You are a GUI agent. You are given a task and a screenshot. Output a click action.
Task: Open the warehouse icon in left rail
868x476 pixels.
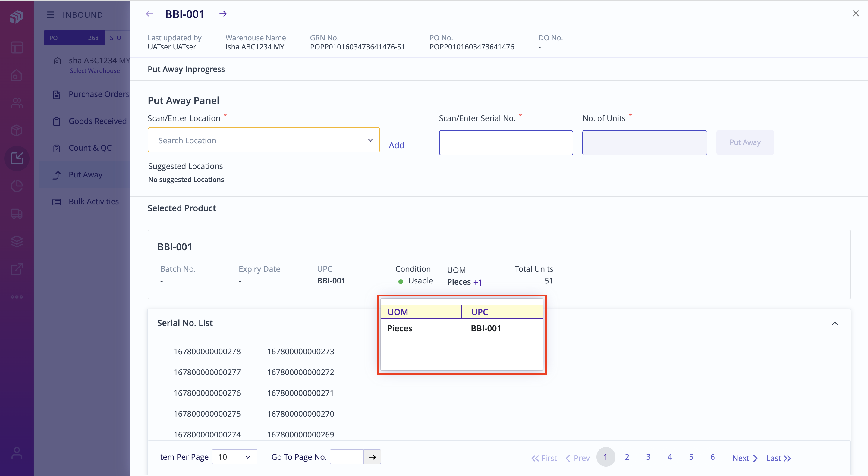pos(17,75)
